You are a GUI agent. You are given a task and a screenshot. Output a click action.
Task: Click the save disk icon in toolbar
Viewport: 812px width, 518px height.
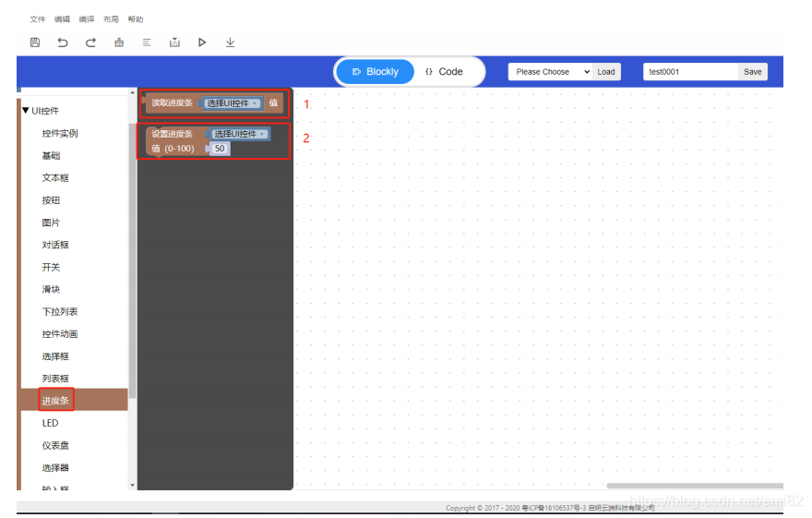[x=35, y=42]
